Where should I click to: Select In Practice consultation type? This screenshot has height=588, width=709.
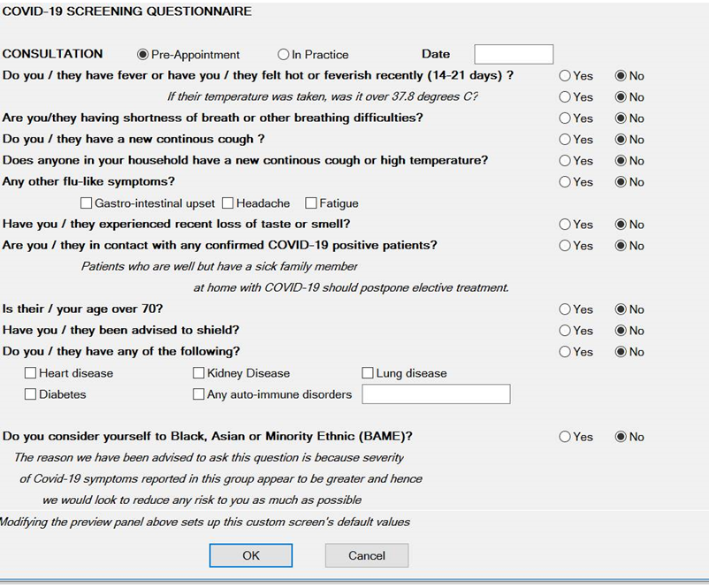[284, 54]
